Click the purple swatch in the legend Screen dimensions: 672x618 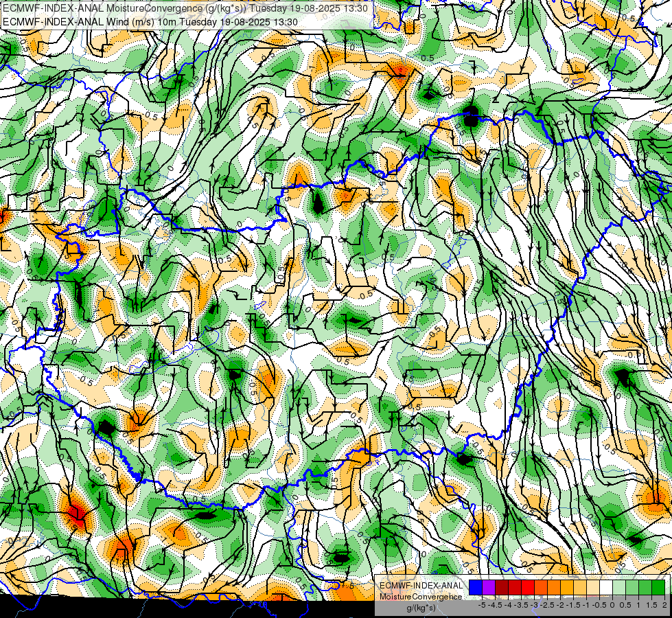(489, 588)
